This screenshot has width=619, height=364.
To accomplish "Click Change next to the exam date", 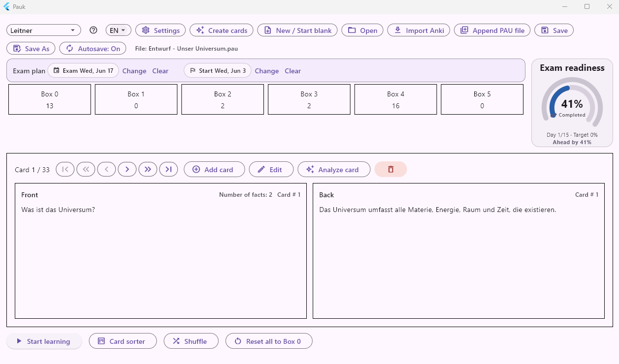I will pyautogui.click(x=134, y=71).
